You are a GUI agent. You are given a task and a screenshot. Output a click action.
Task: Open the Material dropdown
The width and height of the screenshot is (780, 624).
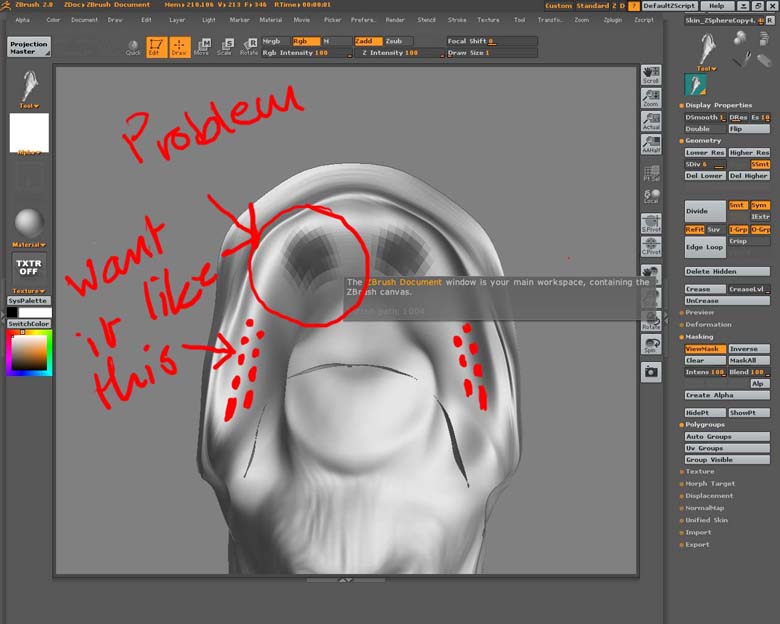[x=29, y=245]
